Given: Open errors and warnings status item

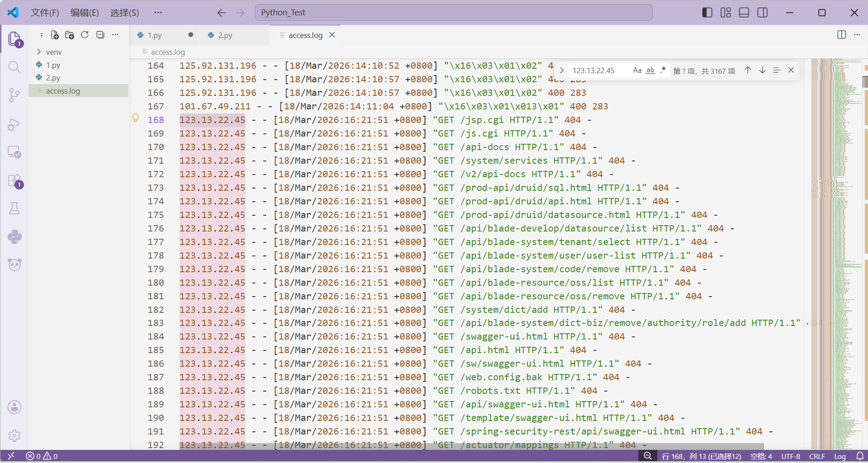Looking at the screenshot, I should click(x=42, y=456).
